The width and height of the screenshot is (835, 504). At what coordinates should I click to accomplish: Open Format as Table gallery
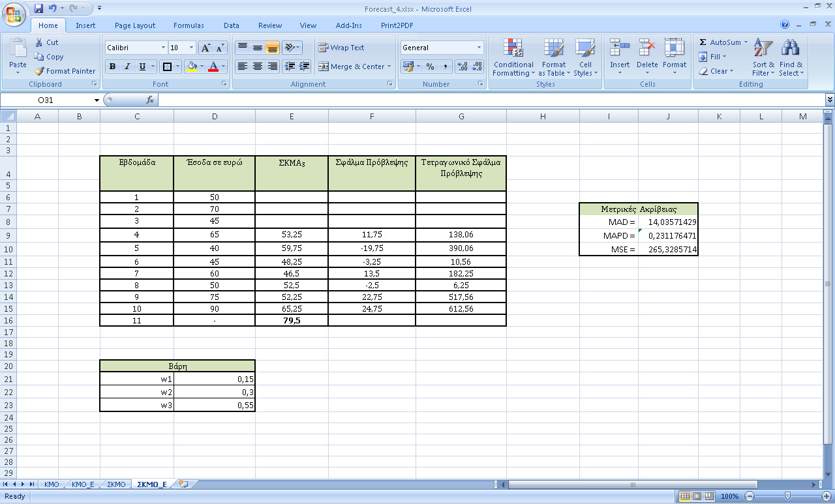tap(553, 57)
